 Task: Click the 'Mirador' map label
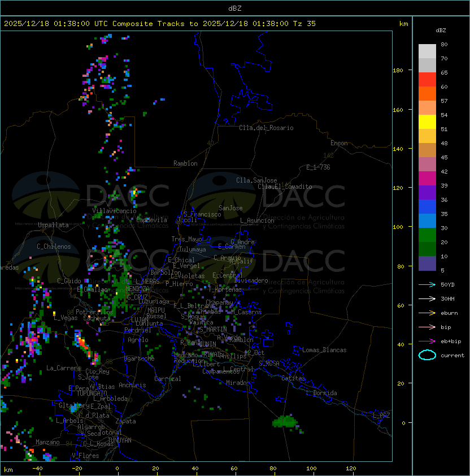click(x=238, y=383)
